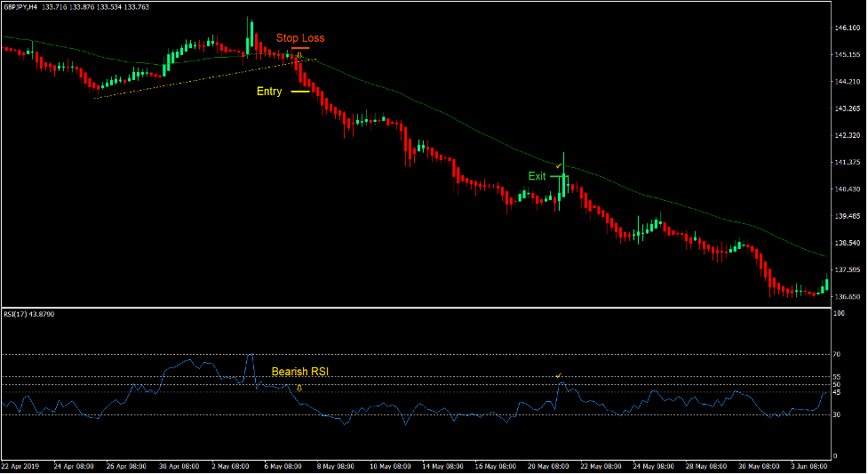The height and width of the screenshot is (474, 868).
Task: Click the yellow checkmark above the Exit candle
Action: 558,165
